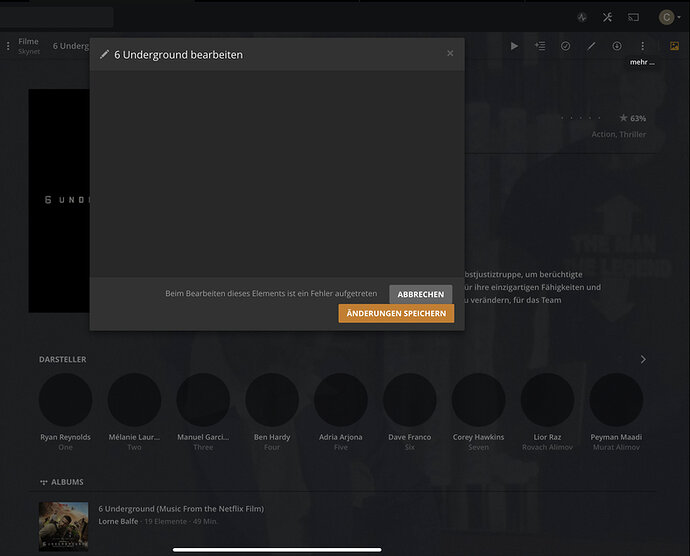Toggle the background artwork icon

click(674, 46)
